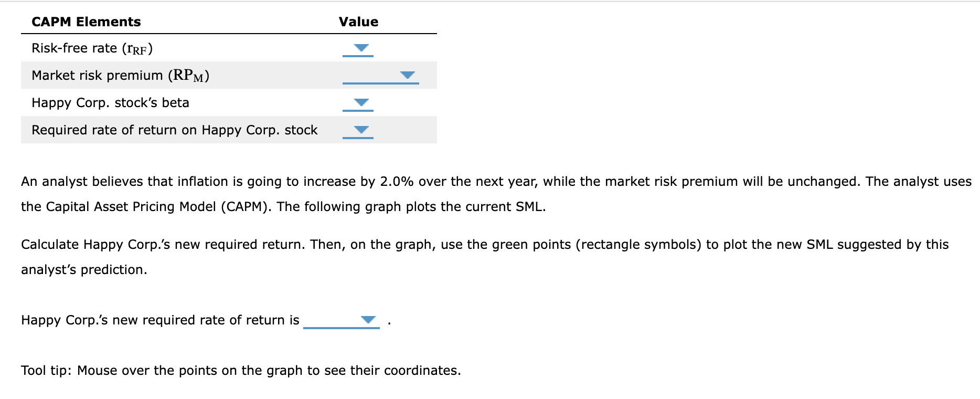Click the 'Tool tip' instruction text
The image size is (980, 399).
pyautogui.click(x=240, y=370)
